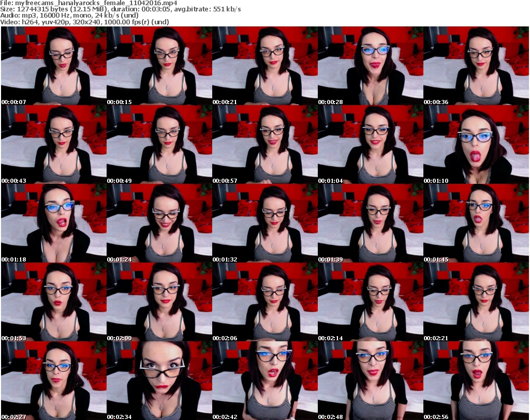Screen dimensions: 530x420
Task: Click the Size and duration header line
Action: (x=120, y=9)
